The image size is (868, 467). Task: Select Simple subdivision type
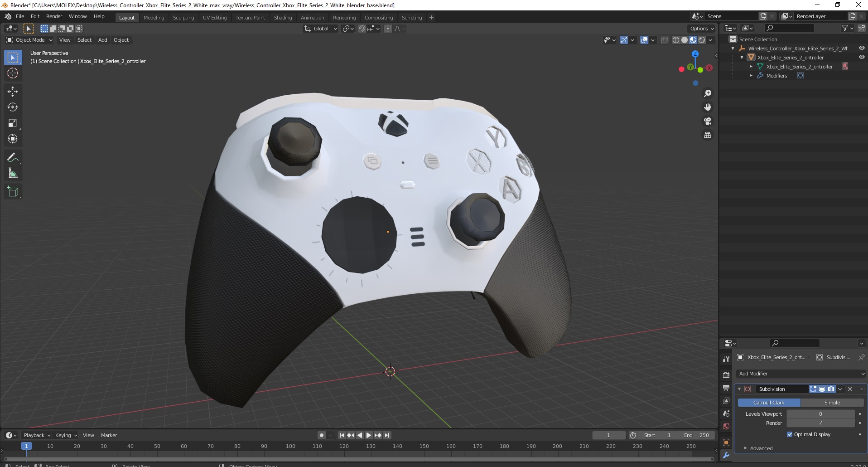832,403
